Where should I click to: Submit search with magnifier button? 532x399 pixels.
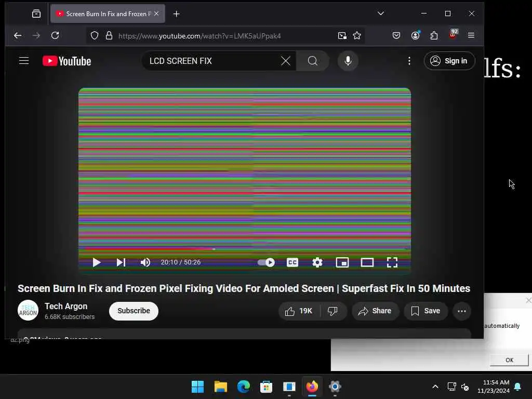[x=312, y=61]
